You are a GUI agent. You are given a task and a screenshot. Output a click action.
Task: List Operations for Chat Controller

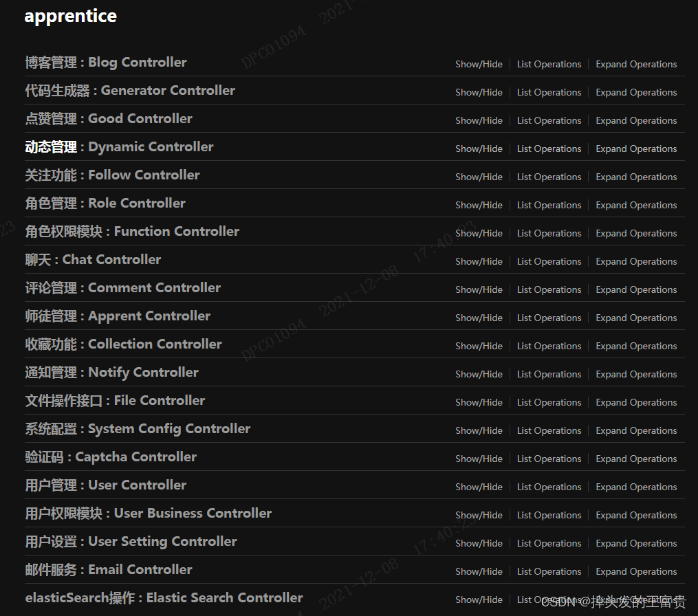click(549, 261)
